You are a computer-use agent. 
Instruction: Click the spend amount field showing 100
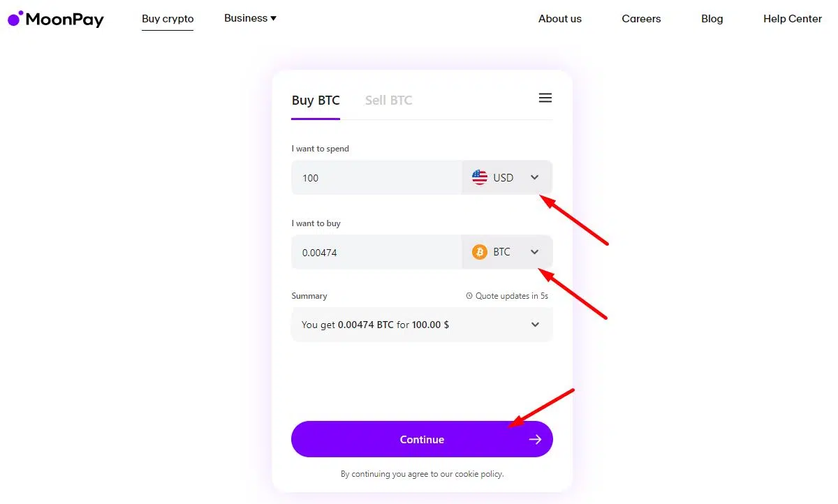tap(377, 178)
